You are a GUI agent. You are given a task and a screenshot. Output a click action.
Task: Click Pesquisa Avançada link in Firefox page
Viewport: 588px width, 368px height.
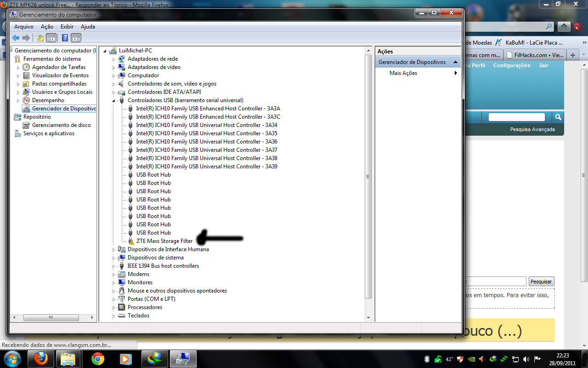point(532,130)
